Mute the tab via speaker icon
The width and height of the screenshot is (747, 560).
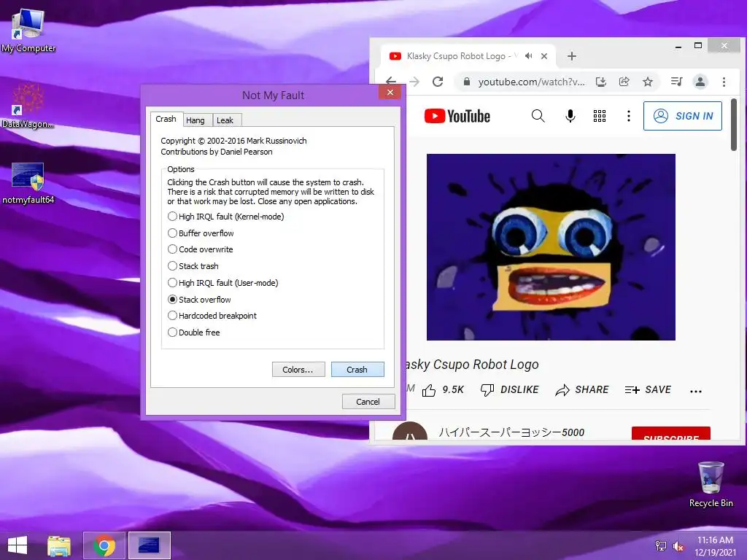(x=528, y=56)
